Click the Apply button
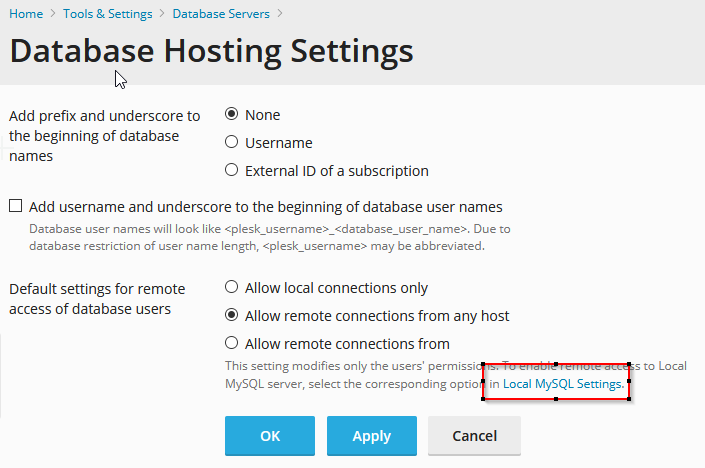 point(371,436)
